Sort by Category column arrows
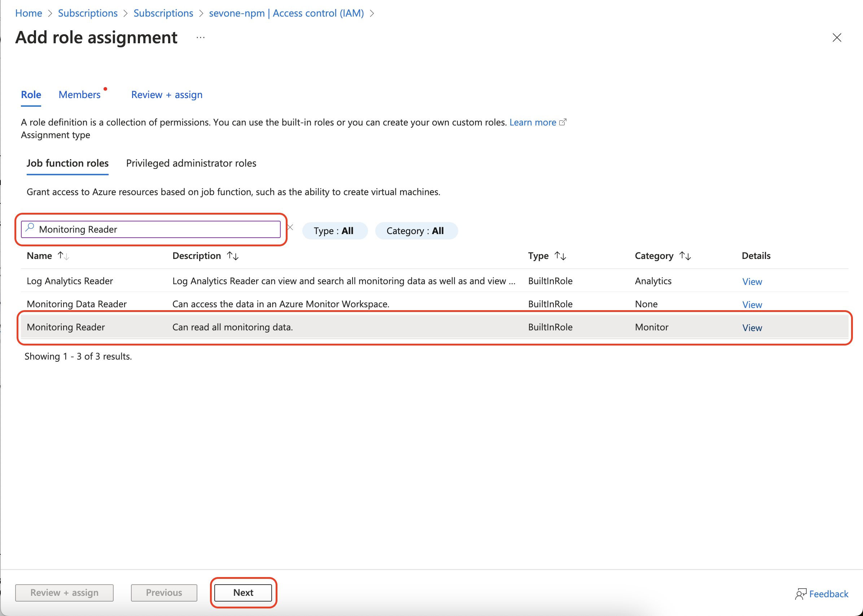This screenshot has width=863, height=616. [x=685, y=256]
